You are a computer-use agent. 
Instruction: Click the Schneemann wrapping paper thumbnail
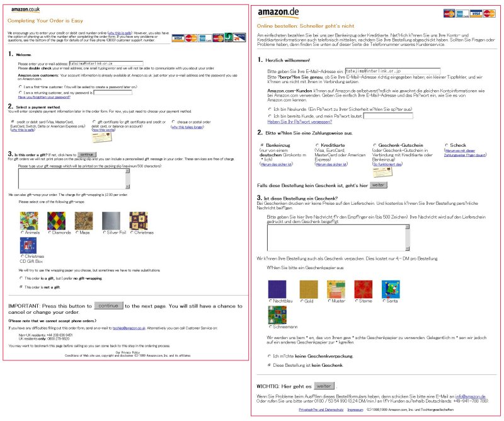[x=277, y=315]
